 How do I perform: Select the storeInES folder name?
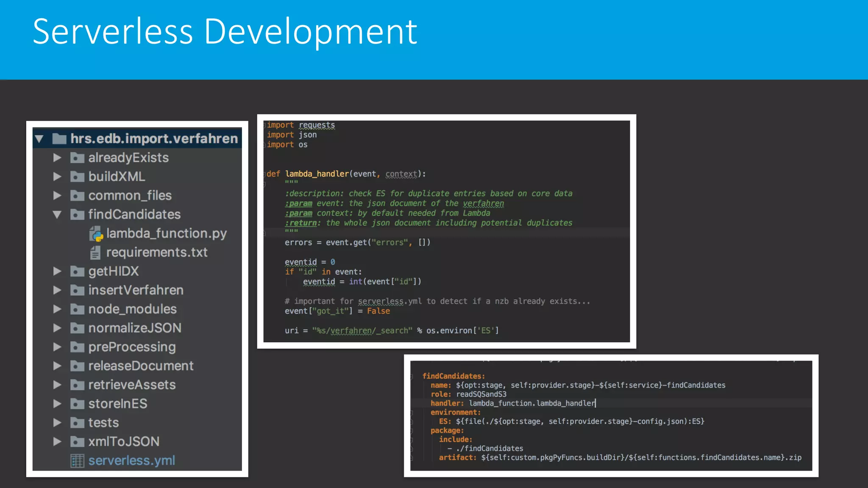tap(118, 404)
